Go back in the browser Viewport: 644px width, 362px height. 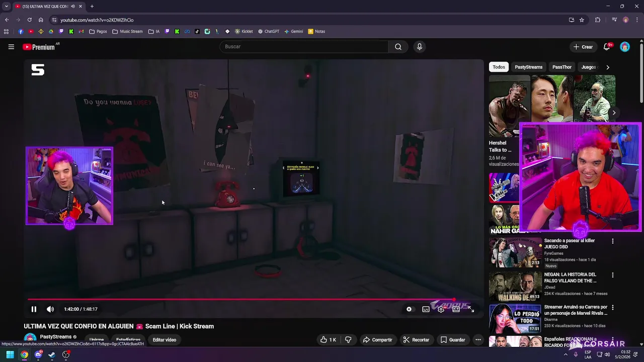coord(7,20)
